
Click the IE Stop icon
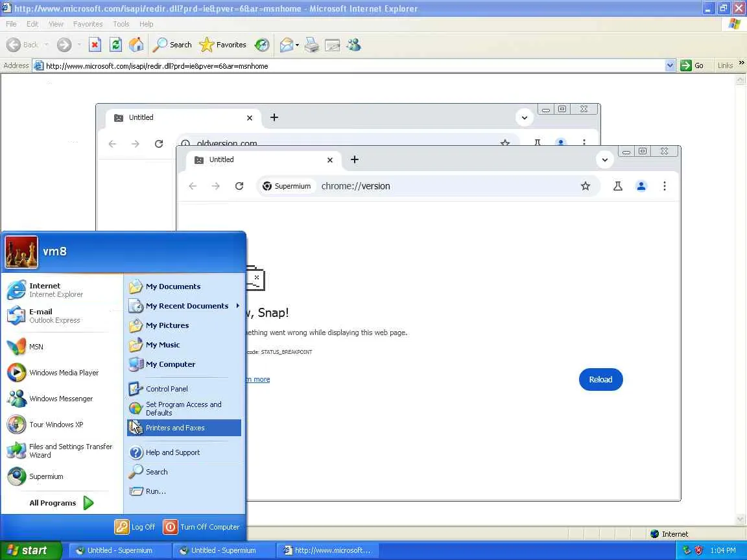tap(95, 45)
